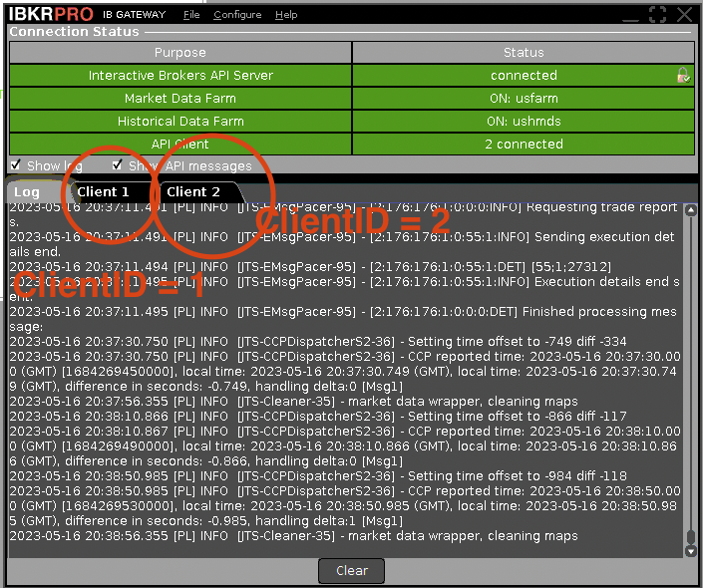Click log line with '[55;1;27312]'
Viewport: 703px width, 588px height.
coord(310,267)
